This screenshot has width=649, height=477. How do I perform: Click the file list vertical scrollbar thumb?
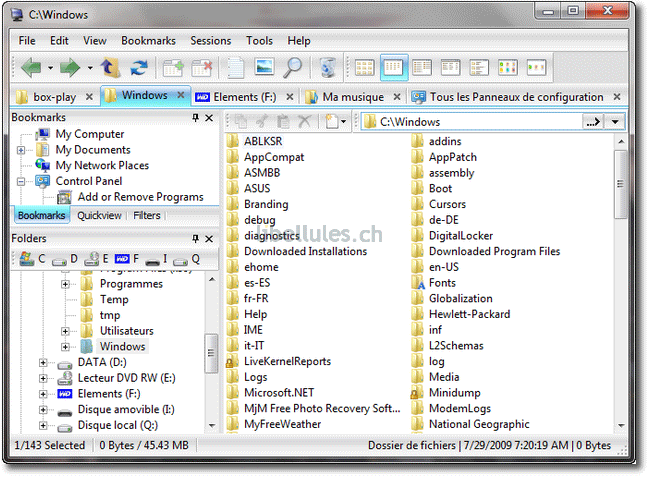coord(621,184)
